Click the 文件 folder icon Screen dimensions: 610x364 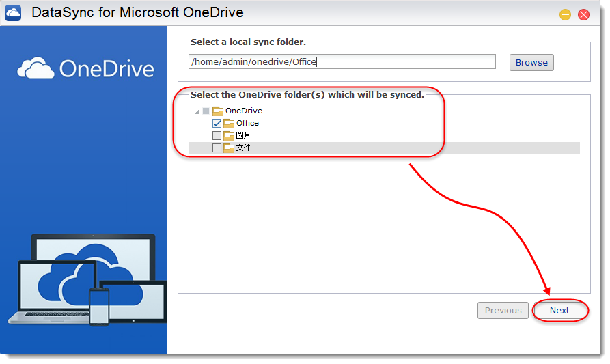click(229, 148)
